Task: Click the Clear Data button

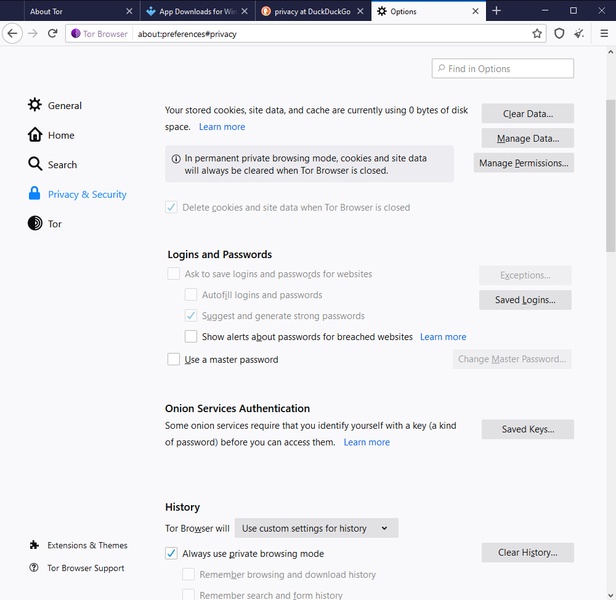Action: pos(527,114)
